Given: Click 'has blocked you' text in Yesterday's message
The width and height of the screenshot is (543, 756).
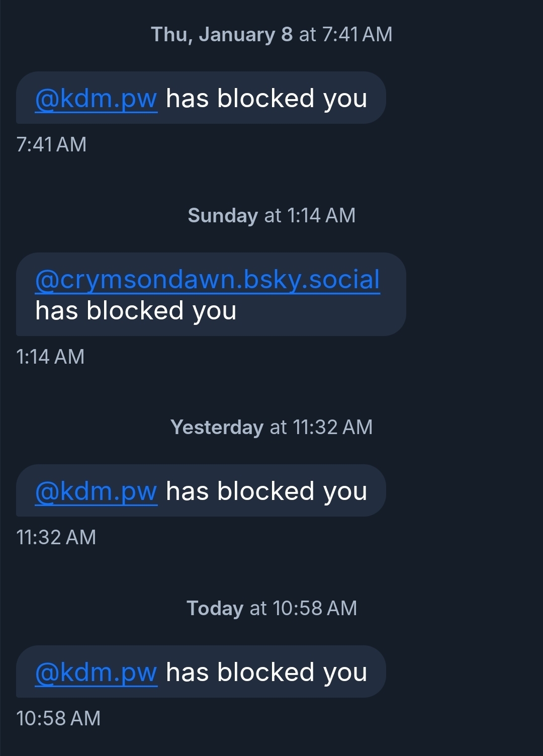Looking at the screenshot, I should (266, 491).
